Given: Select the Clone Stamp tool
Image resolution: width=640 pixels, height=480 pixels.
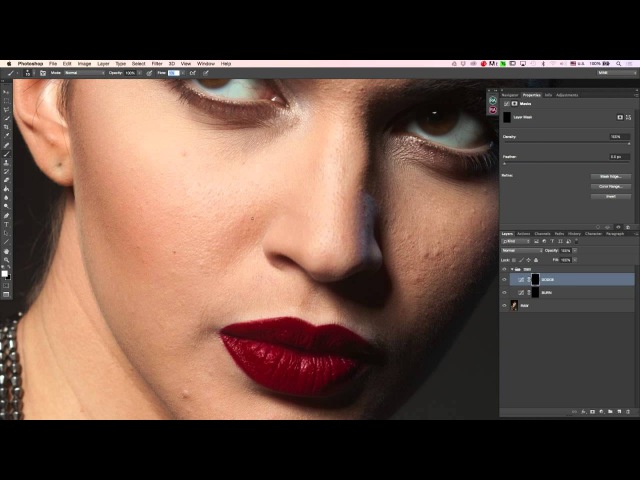Looking at the screenshot, I should [x=6, y=162].
